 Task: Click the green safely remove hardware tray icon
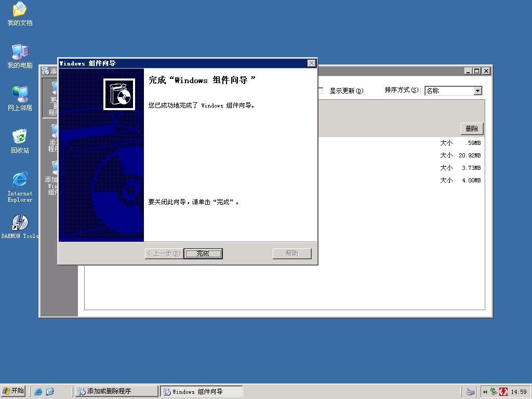point(494,392)
